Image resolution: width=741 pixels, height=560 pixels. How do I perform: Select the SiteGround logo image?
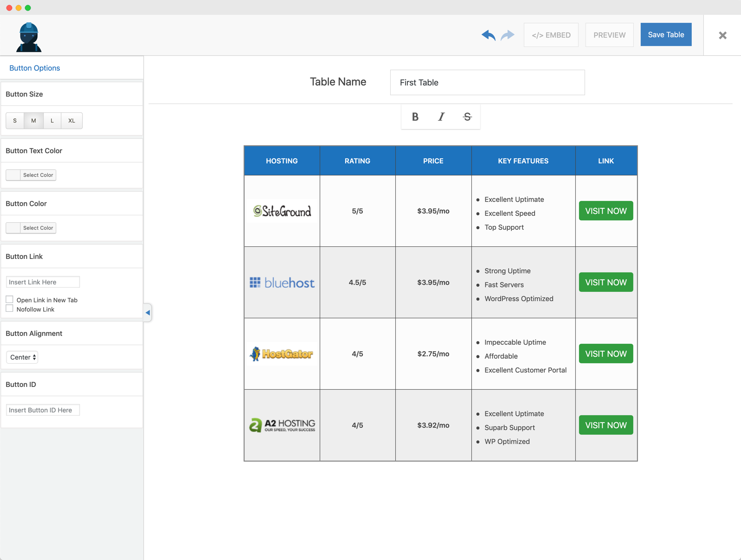coord(282,211)
